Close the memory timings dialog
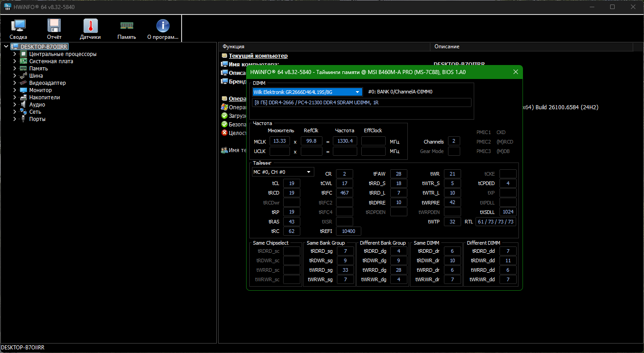644x353 pixels. (x=516, y=72)
